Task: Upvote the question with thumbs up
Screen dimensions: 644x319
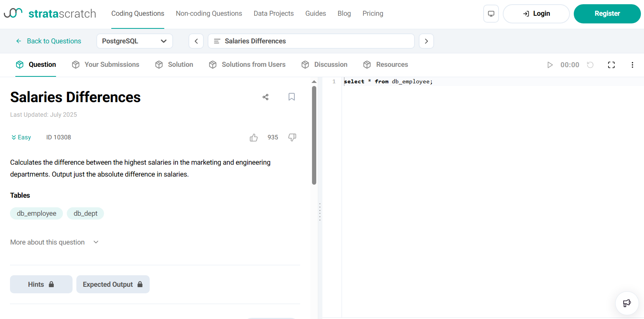Action: (x=254, y=137)
